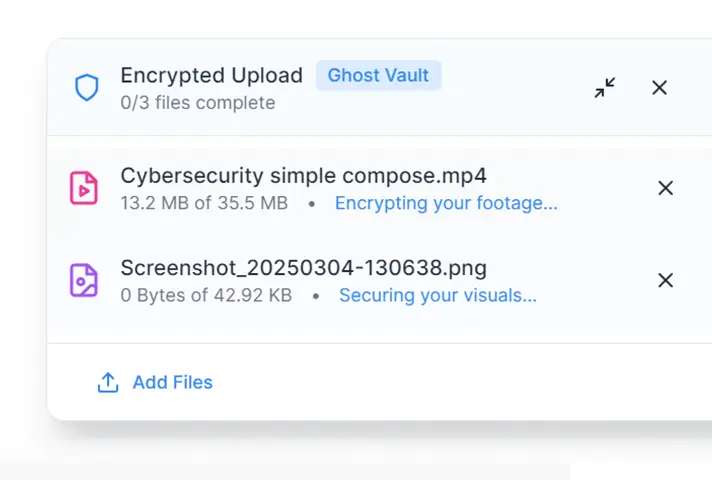Click the shield icon beside Encrypted Upload
This screenshot has width=712, height=480.
(87, 87)
